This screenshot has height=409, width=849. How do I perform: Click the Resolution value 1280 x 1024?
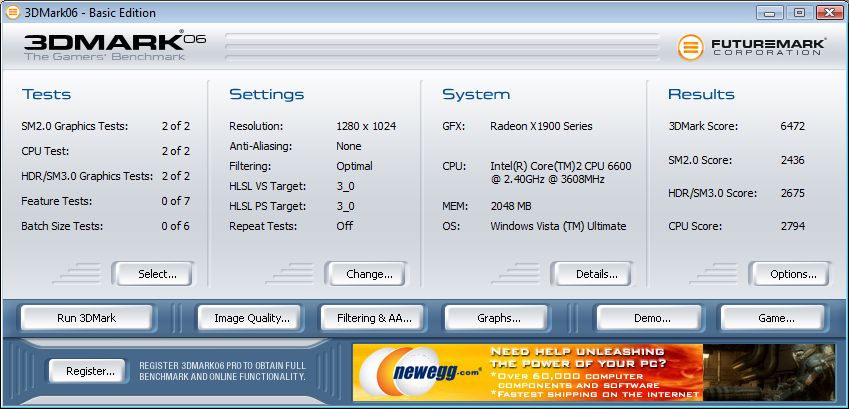coord(366,126)
